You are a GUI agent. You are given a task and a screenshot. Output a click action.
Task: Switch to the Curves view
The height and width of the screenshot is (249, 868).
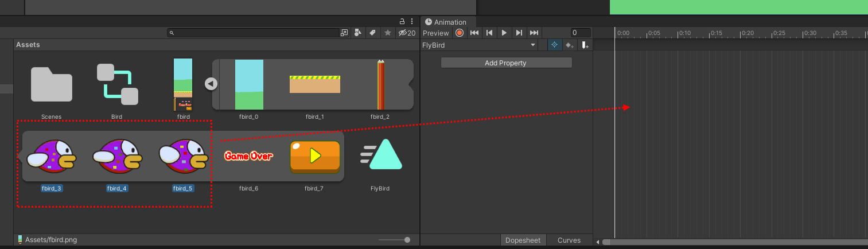pyautogui.click(x=569, y=240)
